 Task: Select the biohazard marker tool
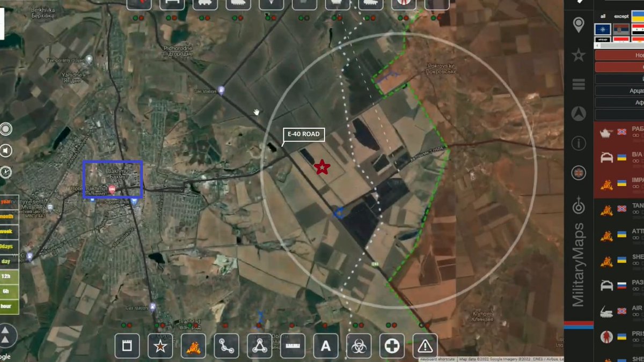click(x=359, y=346)
